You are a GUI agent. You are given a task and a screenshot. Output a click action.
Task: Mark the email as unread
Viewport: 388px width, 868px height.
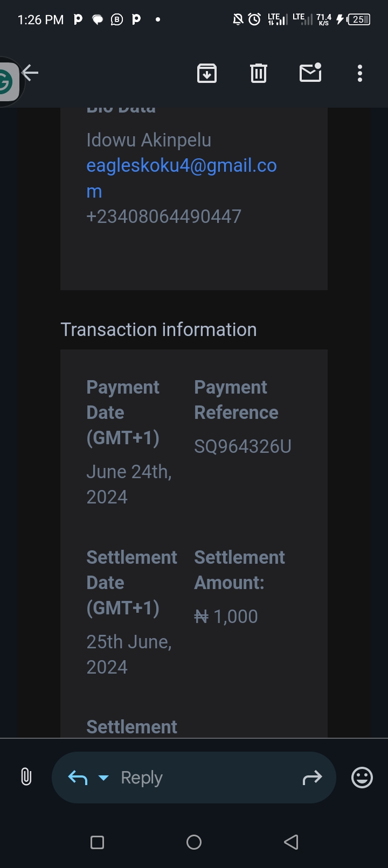point(310,73)
